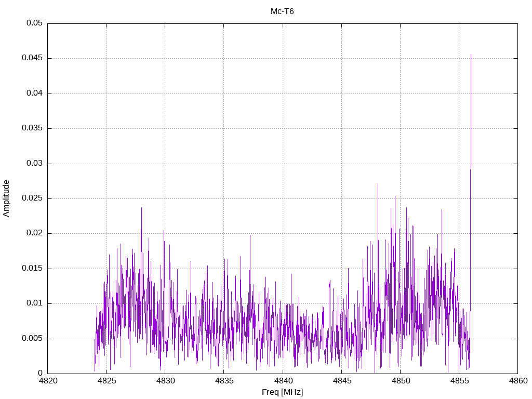Viewport: 532px width, 399px height.
Task: Click the 0.03 y-axis tick label
Action: click(35, 163)
